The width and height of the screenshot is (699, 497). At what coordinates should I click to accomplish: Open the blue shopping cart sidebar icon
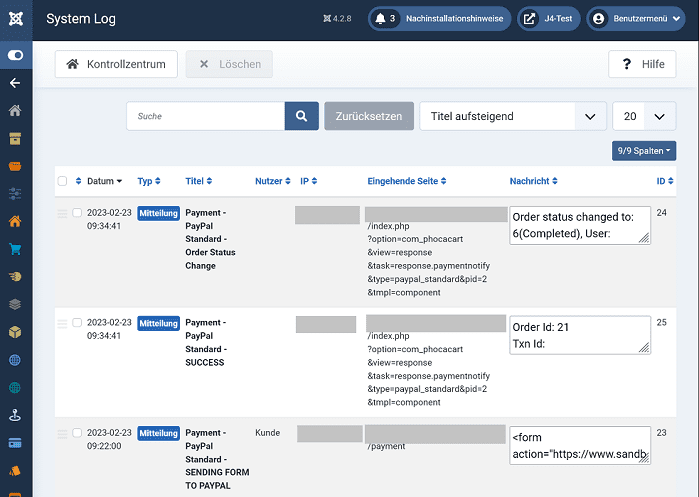tap(16, 249)
